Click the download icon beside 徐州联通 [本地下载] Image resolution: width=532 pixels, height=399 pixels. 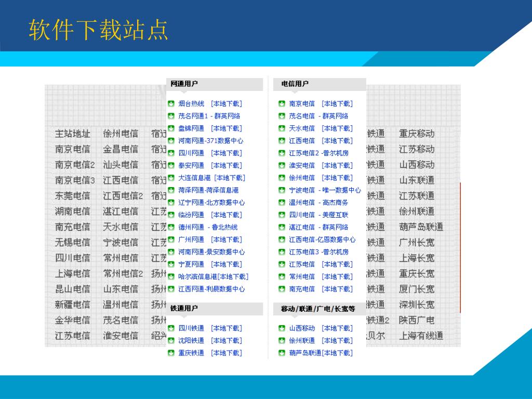point(282,341)
